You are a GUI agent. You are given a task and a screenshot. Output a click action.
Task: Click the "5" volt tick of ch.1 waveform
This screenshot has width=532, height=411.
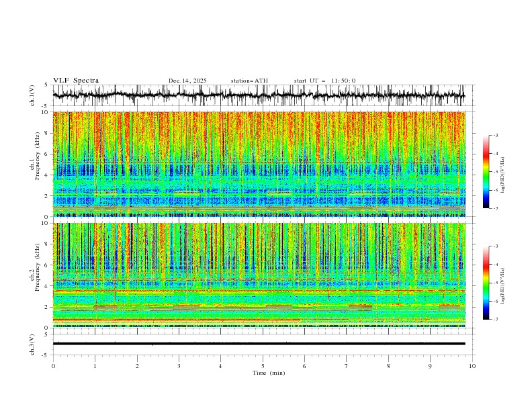[x=46, y=85]
